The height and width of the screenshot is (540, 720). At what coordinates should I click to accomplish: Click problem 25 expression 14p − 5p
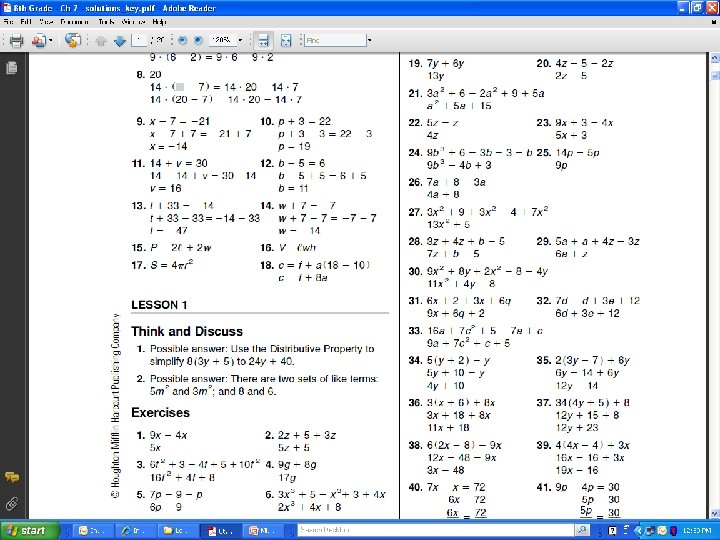(x=577, y=153)
